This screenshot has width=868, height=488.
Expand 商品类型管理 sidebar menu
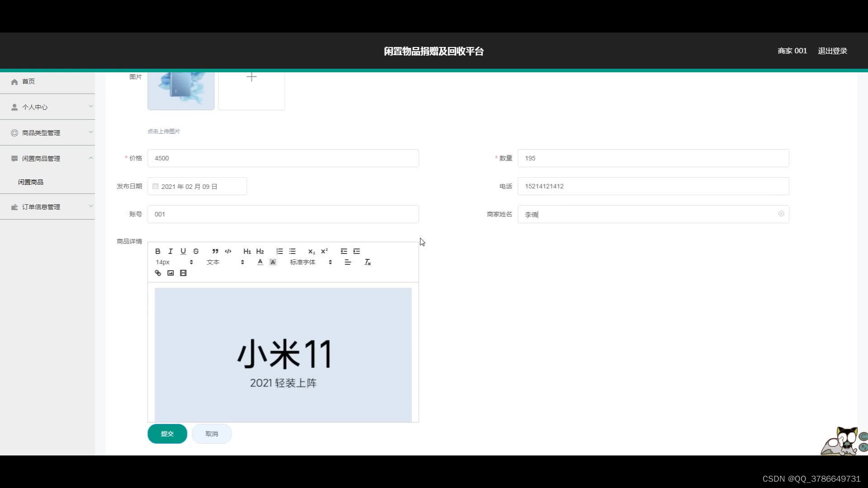47,133
